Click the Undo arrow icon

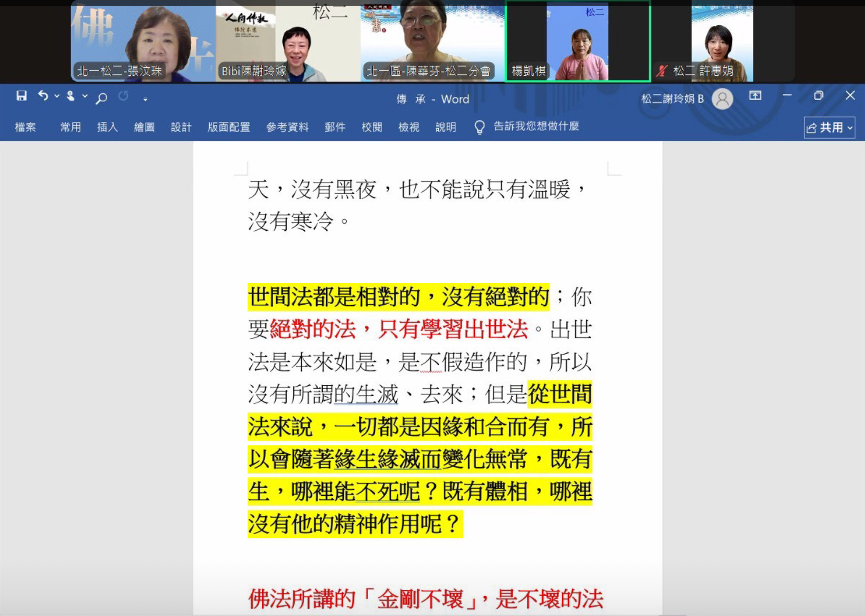click(43, 96)
